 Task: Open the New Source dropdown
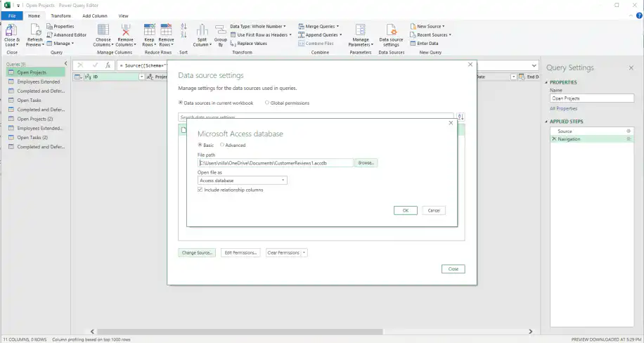[427, 26]
